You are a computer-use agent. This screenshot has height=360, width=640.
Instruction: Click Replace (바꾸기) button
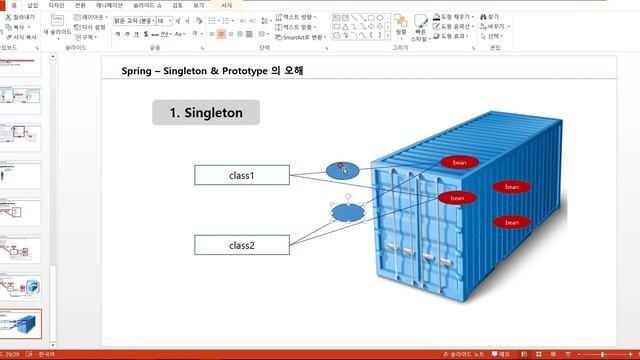[x=495, y=27]
